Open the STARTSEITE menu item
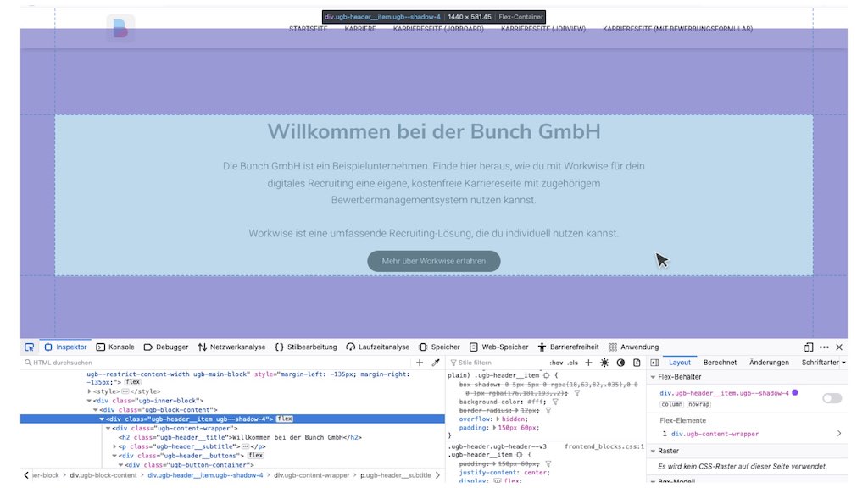The width and height of the screenshot is (868, 488). 309,29
